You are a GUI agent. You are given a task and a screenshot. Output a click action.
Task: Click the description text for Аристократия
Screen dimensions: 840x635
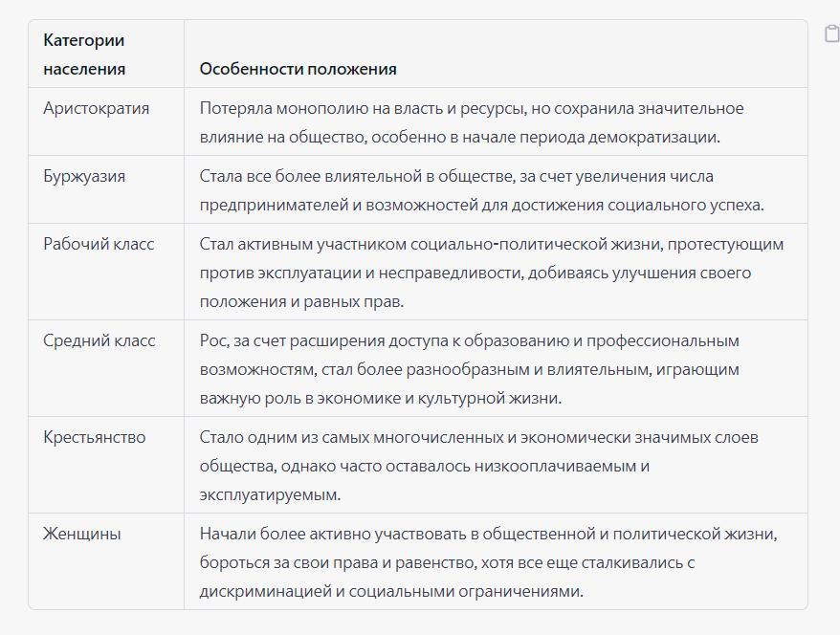[471, 122]
